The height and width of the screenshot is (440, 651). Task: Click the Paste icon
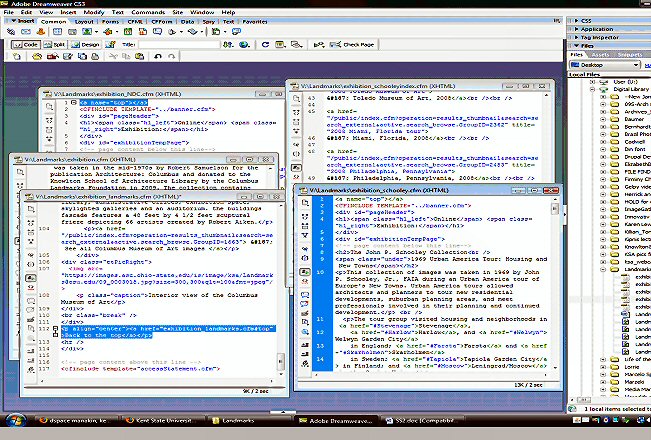(140, 56)
